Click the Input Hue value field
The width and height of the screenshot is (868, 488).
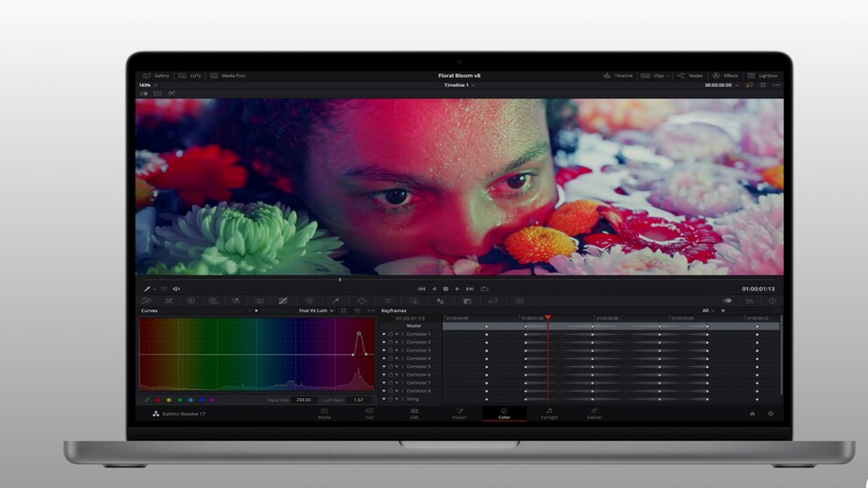[x=303, y=399]
